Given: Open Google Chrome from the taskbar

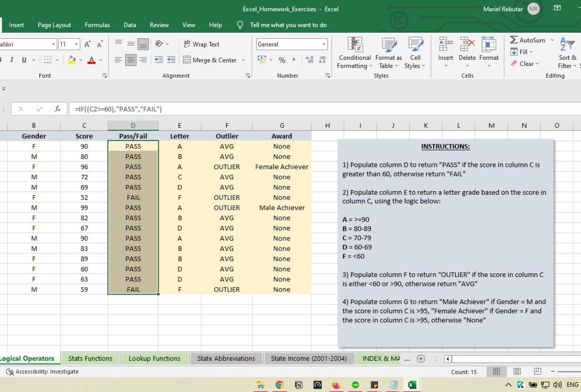Looking at the screenshot, I should (279, 385).
